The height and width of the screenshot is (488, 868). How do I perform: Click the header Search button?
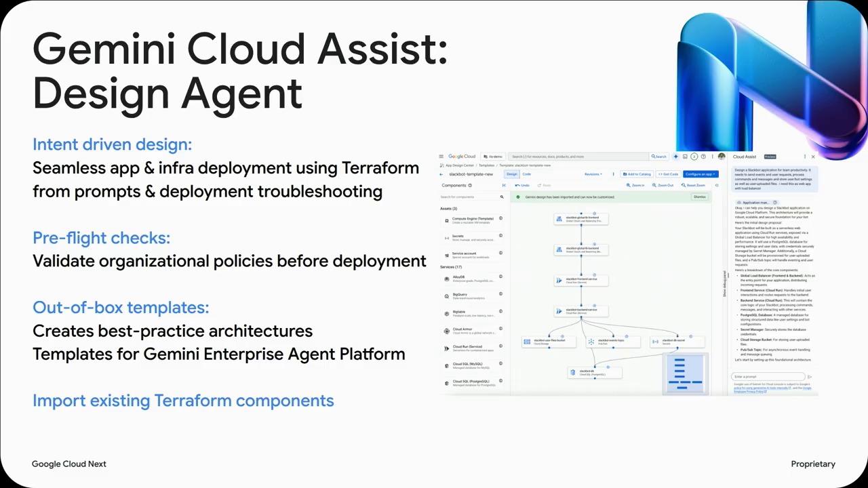pos(660,157)
